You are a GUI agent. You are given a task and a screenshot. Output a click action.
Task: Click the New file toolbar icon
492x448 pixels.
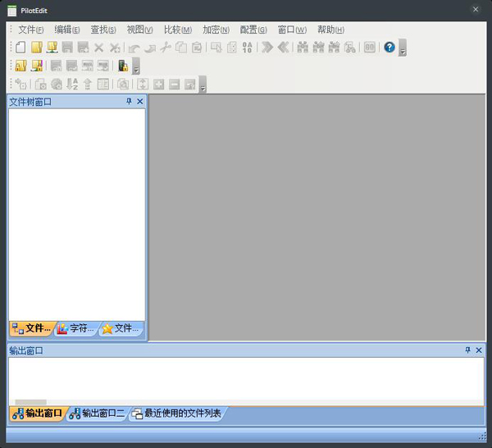pos(20,48)
